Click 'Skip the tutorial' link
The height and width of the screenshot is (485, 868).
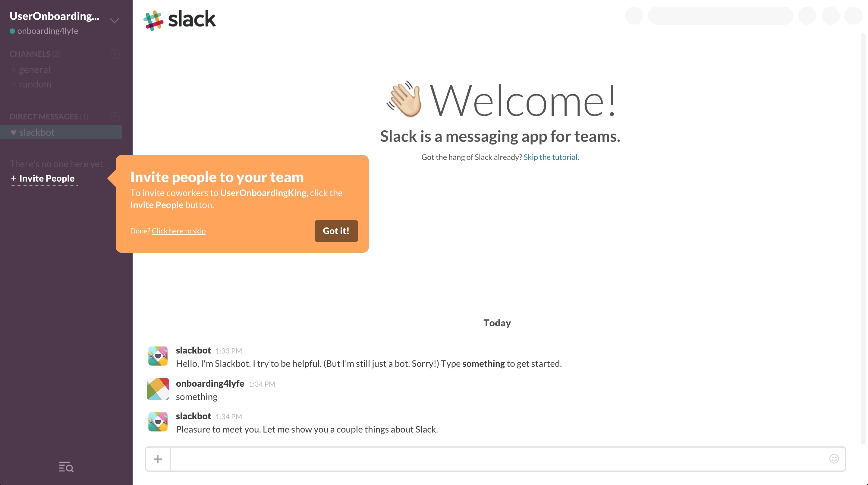tap(551, 157)
